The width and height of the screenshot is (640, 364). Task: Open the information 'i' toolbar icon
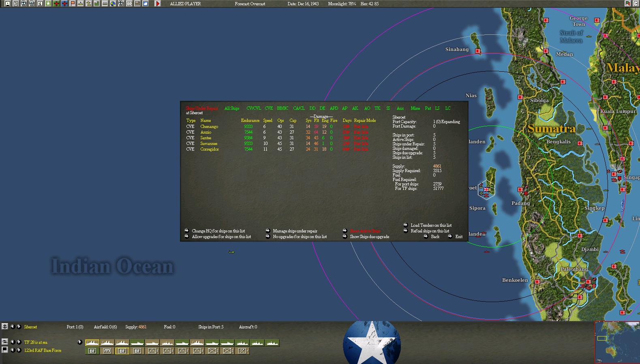click(x=40, y=4)
